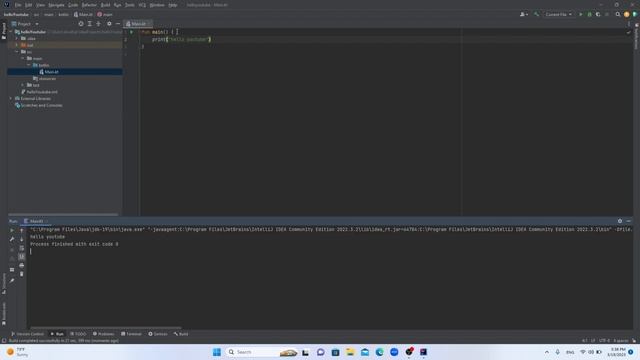The height and width of the screenshot is (360, 640).
Task: Open Search Everywhere magnifier icon
Action: coord(618,14)
